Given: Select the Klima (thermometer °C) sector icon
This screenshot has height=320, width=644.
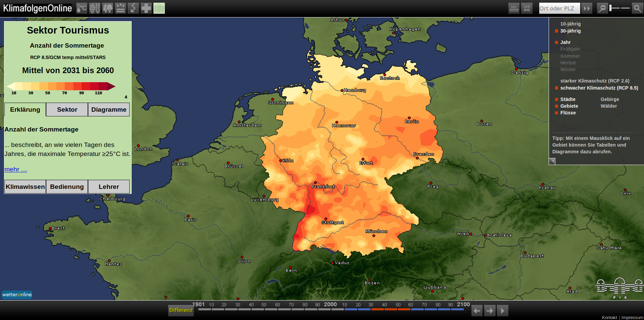Looking at the screenshot, I should point(82,8).
